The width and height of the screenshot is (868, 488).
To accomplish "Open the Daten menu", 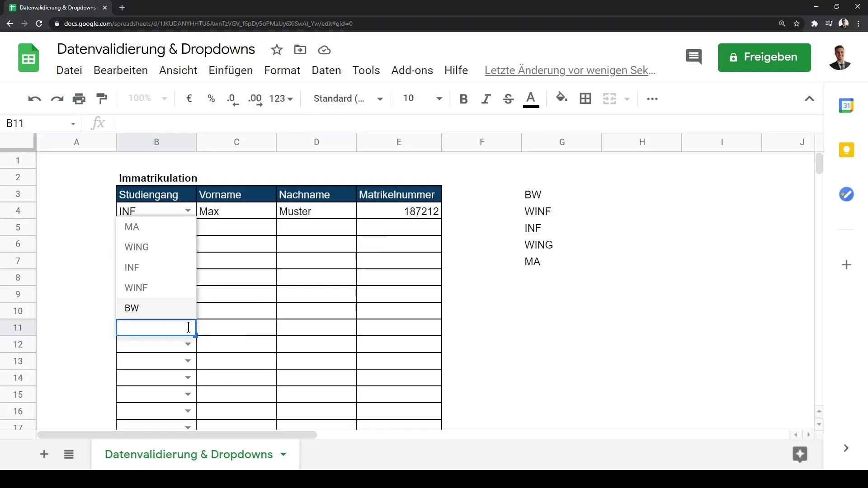I will coord(326,70).
